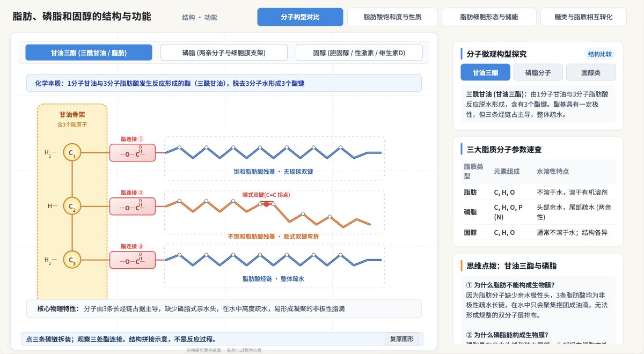Image resolution: width=644 pixels, height=354 pixels.
Task: Click the 结构比较 badge
Action: click(x=599, y=54)
